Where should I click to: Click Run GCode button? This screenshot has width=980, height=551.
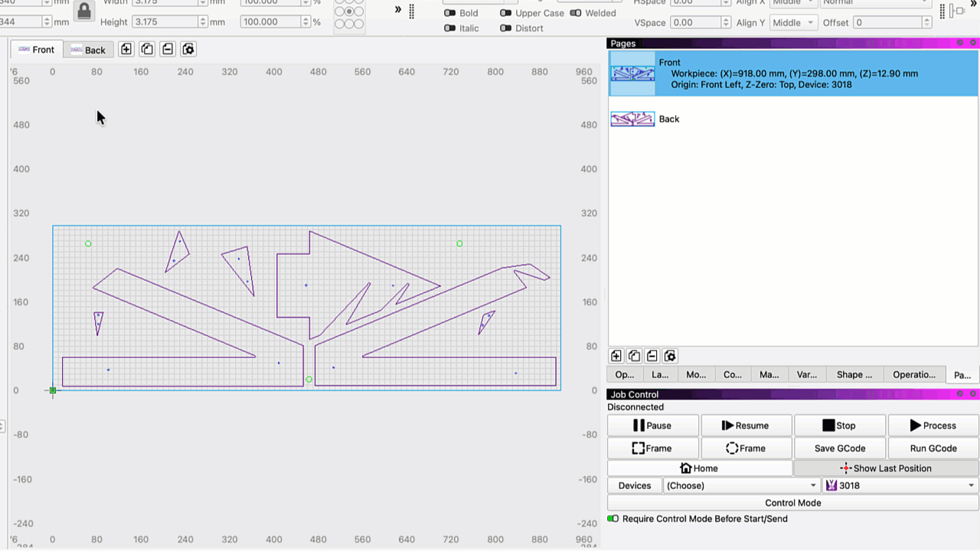[933, 448]
